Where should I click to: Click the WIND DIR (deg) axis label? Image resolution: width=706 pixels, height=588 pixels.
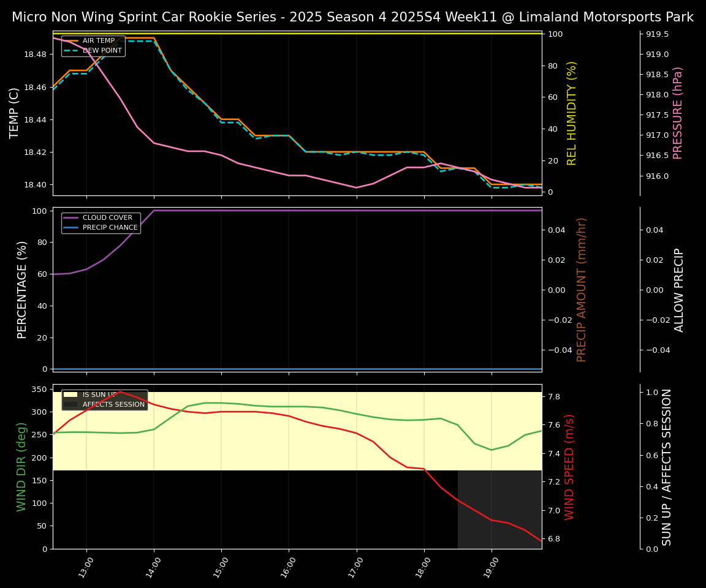pyautogui.click(x=22, y=467)
